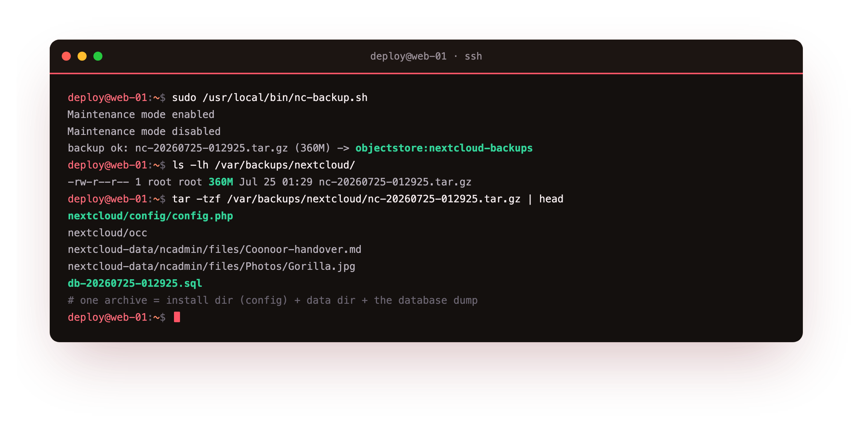Click the green 'objectstore:nextcloud-backups' destination
The height and width of the screenshot is (433, 868).
[444, 148]
